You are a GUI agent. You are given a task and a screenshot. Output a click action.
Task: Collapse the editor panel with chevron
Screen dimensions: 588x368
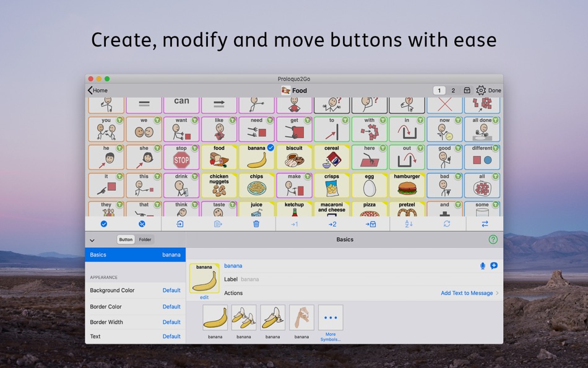pos(92,240)
